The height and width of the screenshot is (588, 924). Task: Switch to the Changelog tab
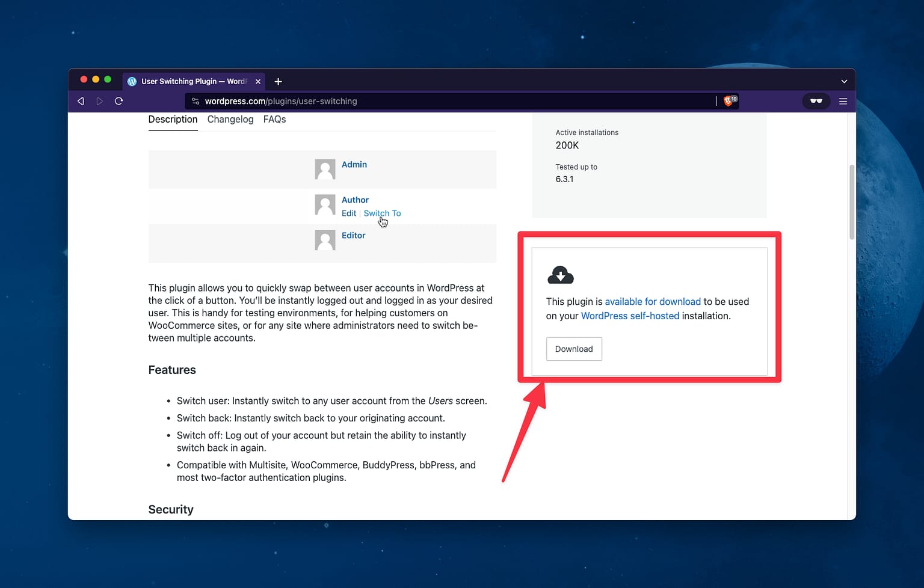click(x=230, y=120)
